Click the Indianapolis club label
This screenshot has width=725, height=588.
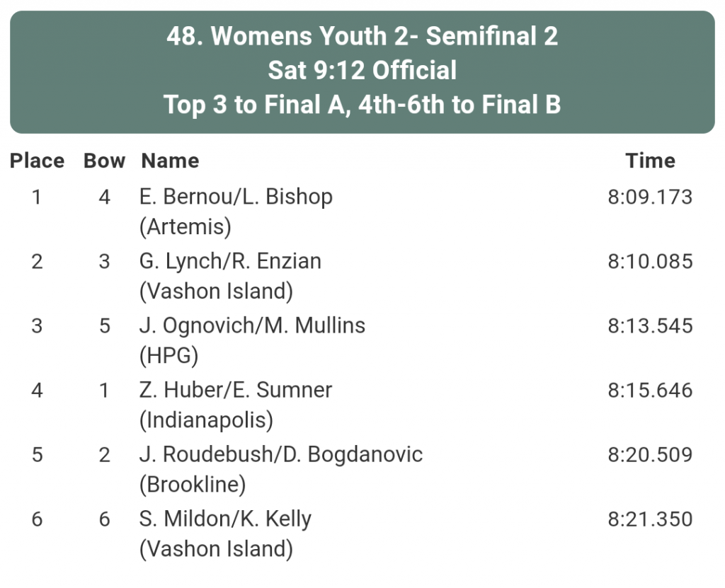click(x=206, y=420)
